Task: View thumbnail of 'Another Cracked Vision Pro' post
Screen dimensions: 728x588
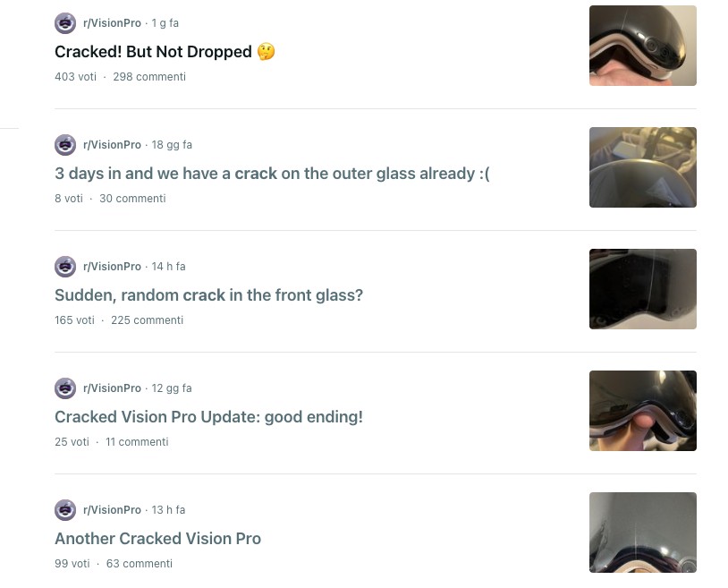Action: click(642, 533)
